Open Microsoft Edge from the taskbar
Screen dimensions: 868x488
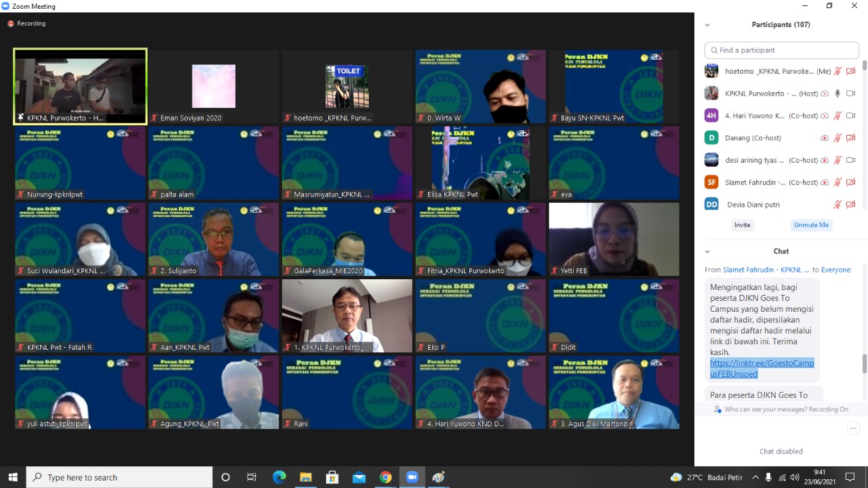pyautogui.click(x=279, y=477)
